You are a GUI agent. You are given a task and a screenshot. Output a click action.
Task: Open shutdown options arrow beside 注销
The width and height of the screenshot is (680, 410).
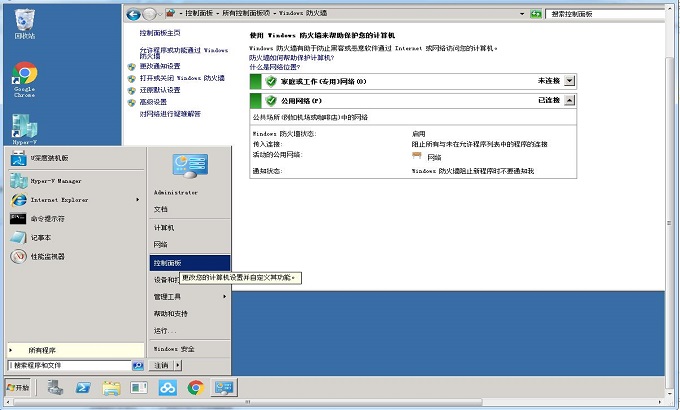tap(177, 366)
